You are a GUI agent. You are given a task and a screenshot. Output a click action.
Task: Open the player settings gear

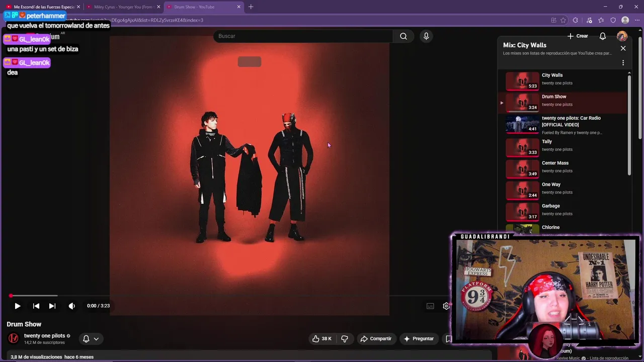[x=446, y=306]
